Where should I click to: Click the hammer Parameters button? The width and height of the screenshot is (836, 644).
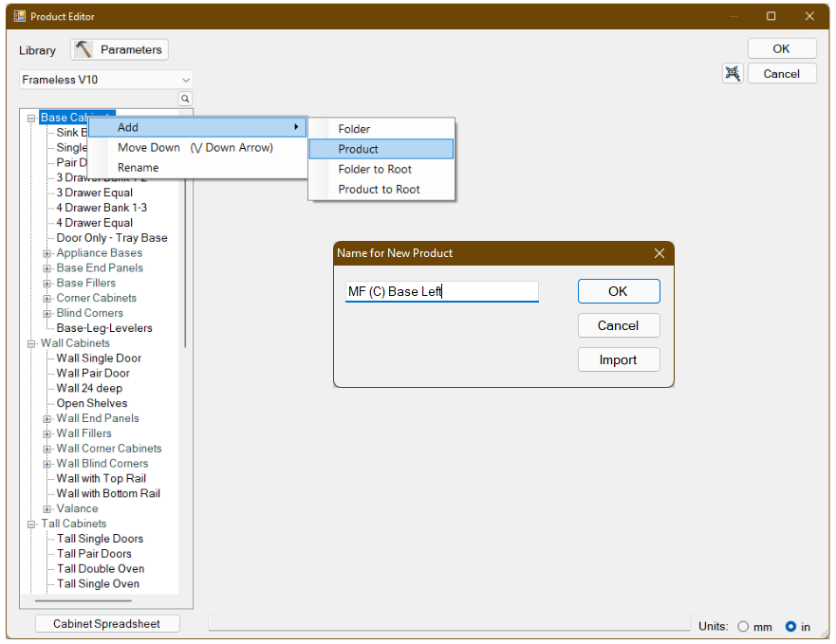[121, 49]
